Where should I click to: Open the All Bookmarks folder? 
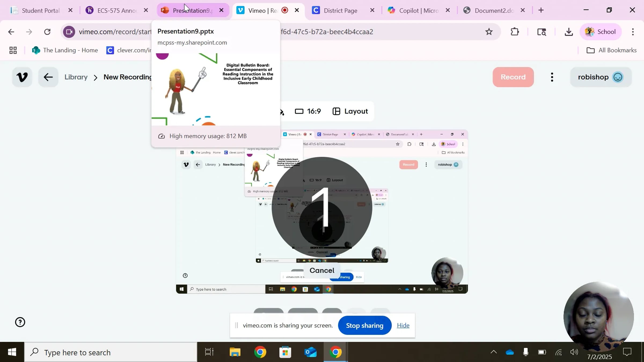[612, 50]
